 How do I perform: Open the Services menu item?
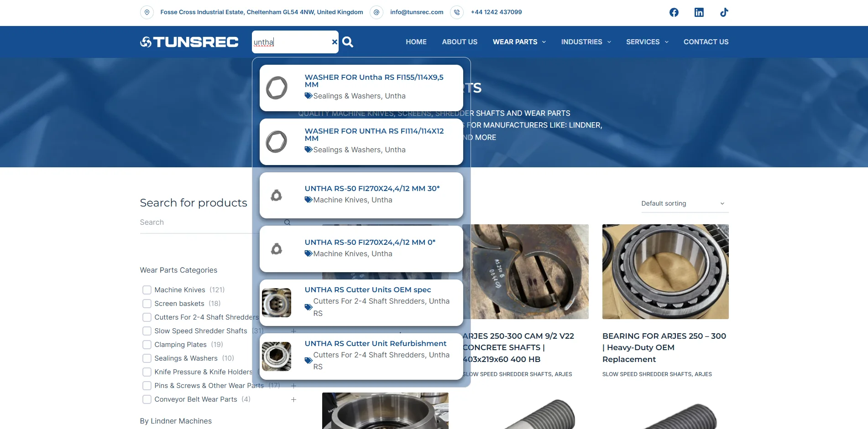click(x=643, y=42)
